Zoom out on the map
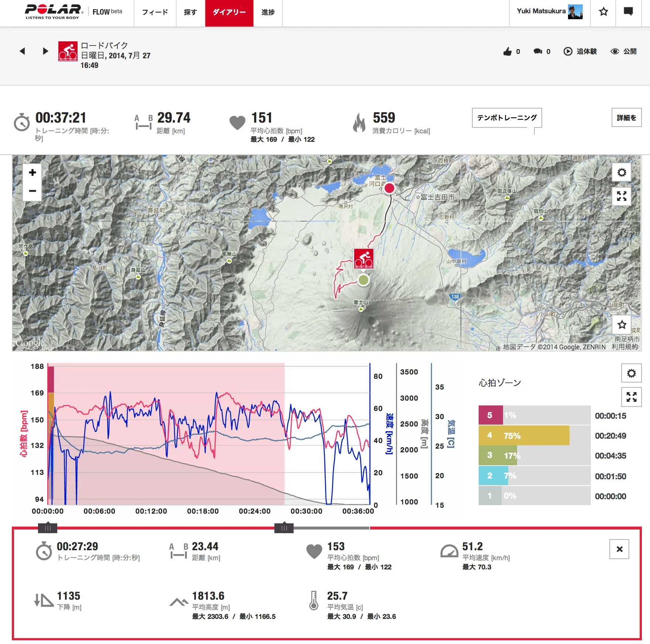650x644 pixels. click(x=32, y=191)
